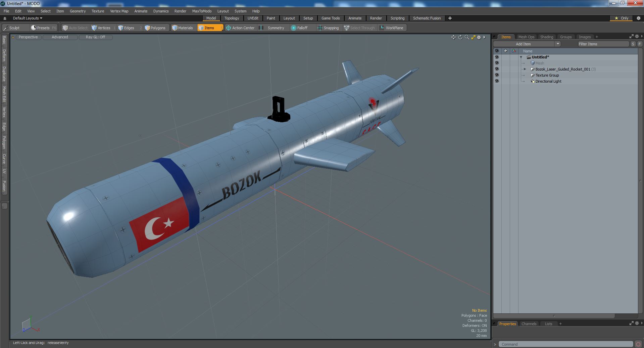The image size is (644, 348).
Task: Open the Action Center options
Action: click(241, 28)
